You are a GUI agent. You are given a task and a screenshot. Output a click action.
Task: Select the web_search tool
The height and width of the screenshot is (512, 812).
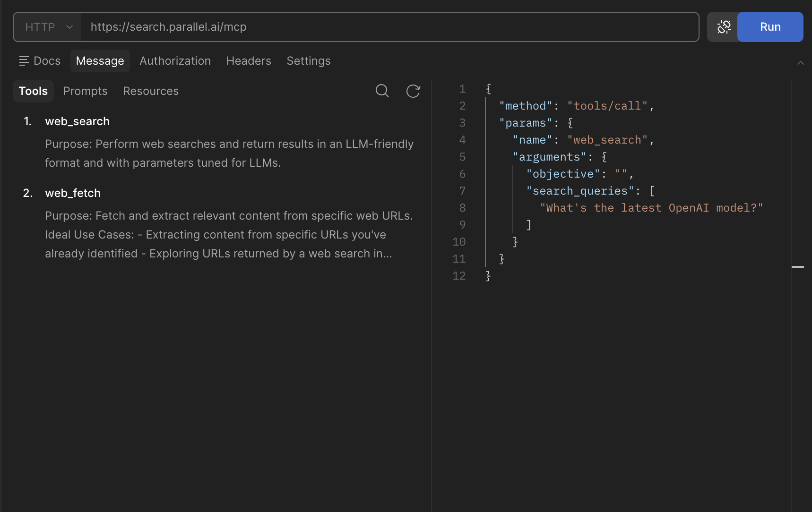point(78,121)
